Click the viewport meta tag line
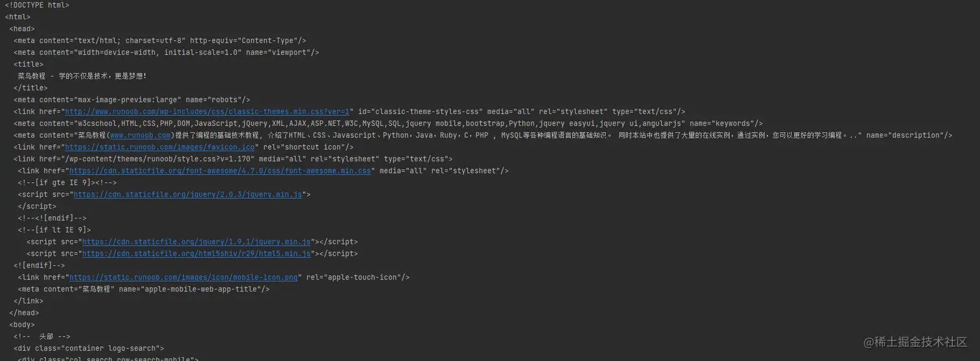This screenshot has width=980, height=361. pos(166,52)
